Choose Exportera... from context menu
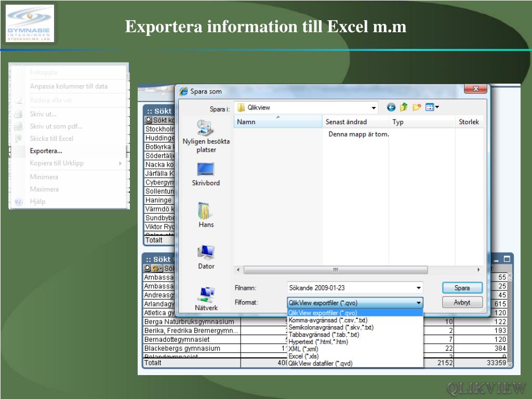 46,151
